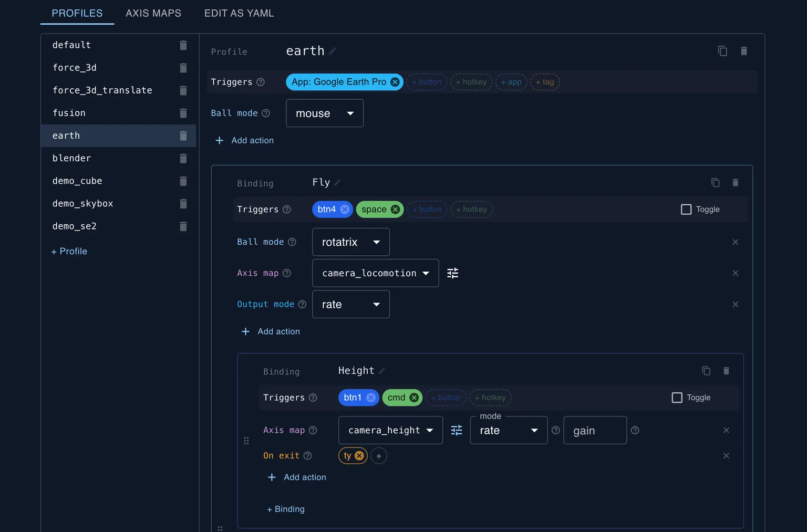Copy the Height binding

pyautogui.click(x=706, y=370)
